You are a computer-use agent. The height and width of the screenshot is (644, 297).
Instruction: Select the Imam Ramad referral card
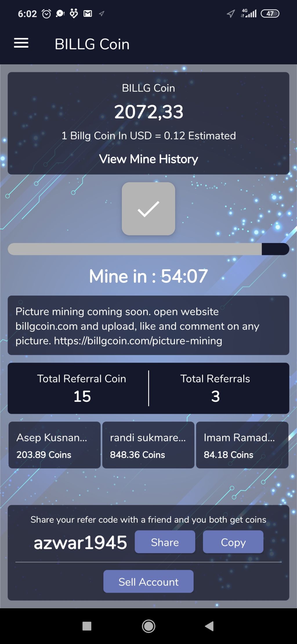point(242,445)
